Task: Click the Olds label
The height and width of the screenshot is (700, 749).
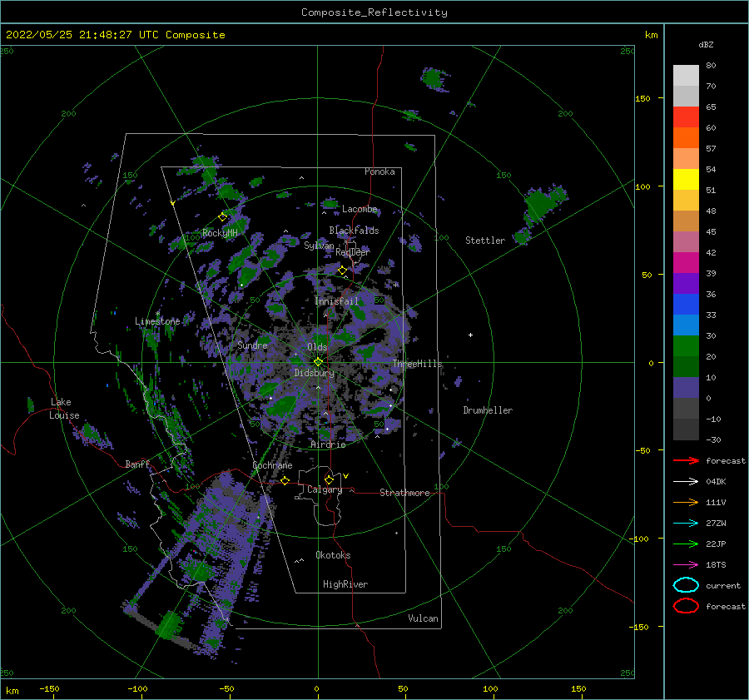Action: click(x=317, y=347)
